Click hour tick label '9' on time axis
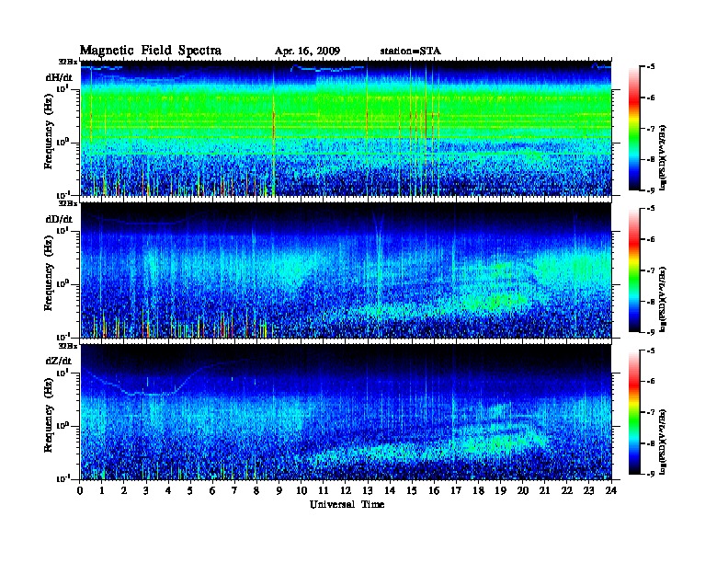The height and width of the screenshot is (563, 728). tap(279, 490)
